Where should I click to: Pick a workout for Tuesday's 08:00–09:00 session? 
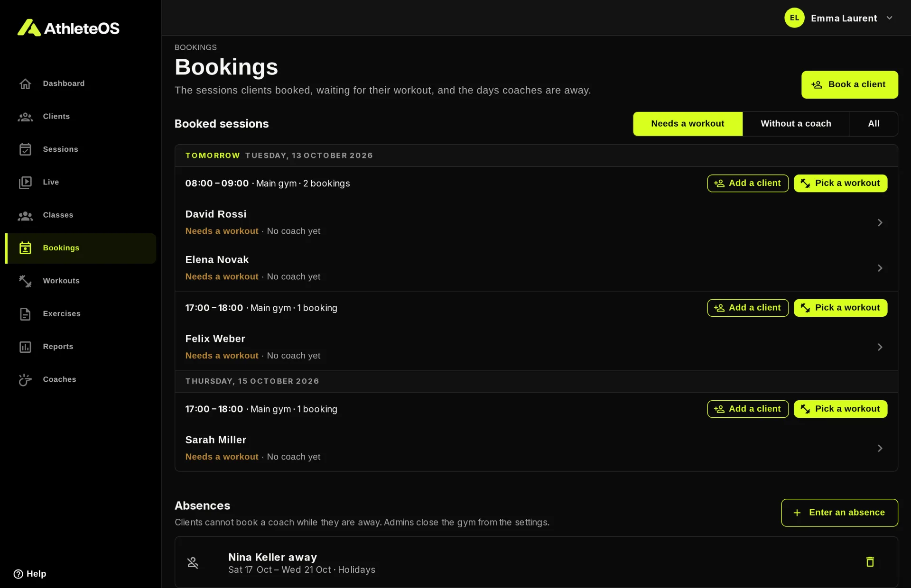[840, 183]
